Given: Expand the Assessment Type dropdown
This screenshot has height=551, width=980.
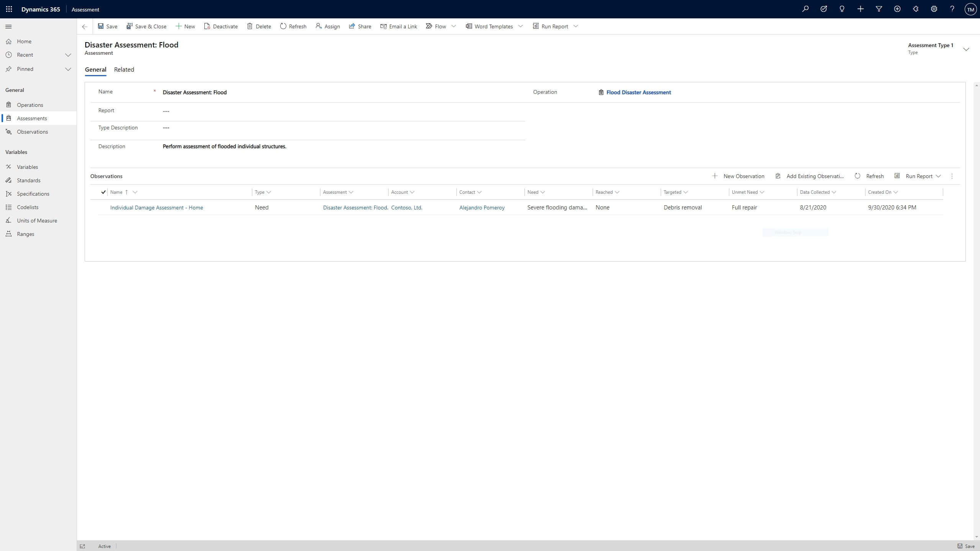Looking at the screenshot, I should (967, 49).
